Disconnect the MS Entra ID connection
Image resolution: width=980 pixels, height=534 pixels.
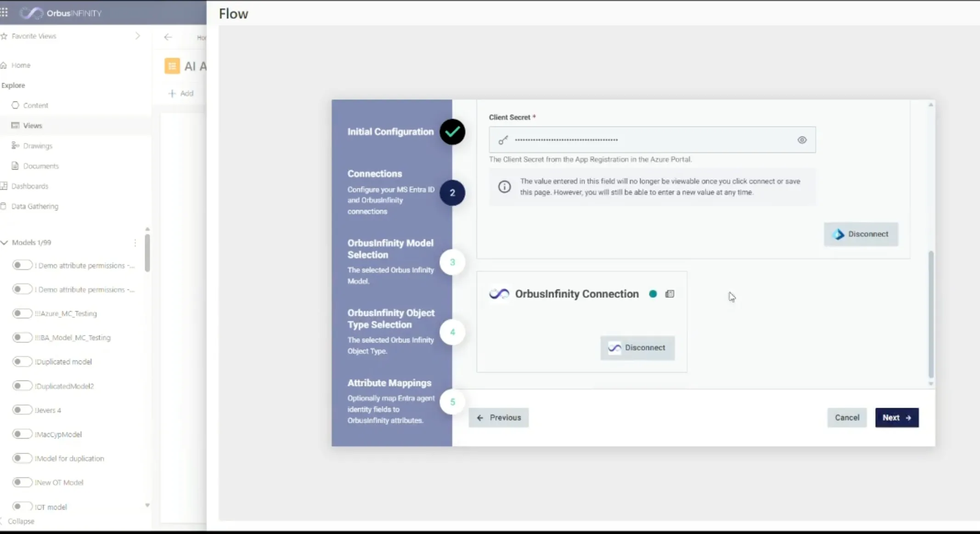coord(861,234)
